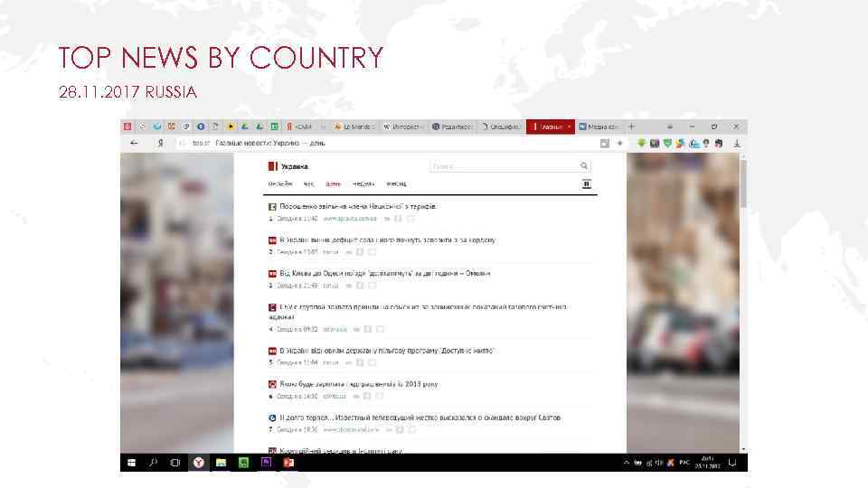Click the green download extension icon
Screen dimensions: 868x488
coord(641,144)
